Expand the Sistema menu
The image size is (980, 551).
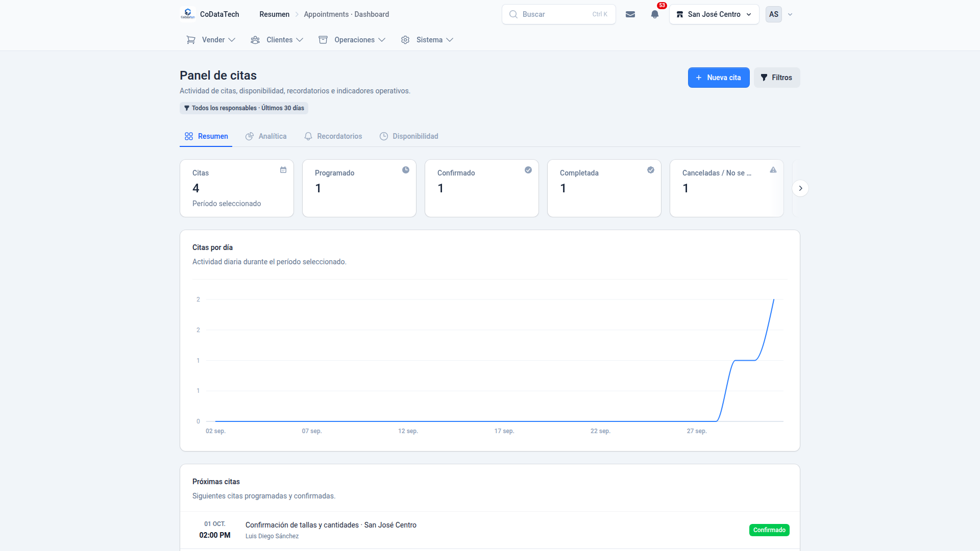coord(427,40)
